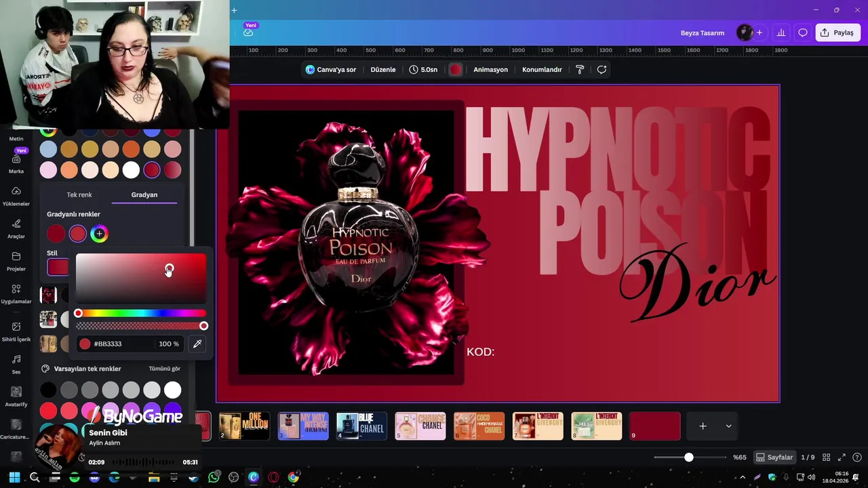This screenshot has height=488, width=868.
Task: Show hidden system tray icons
Action: coord(743,477)
